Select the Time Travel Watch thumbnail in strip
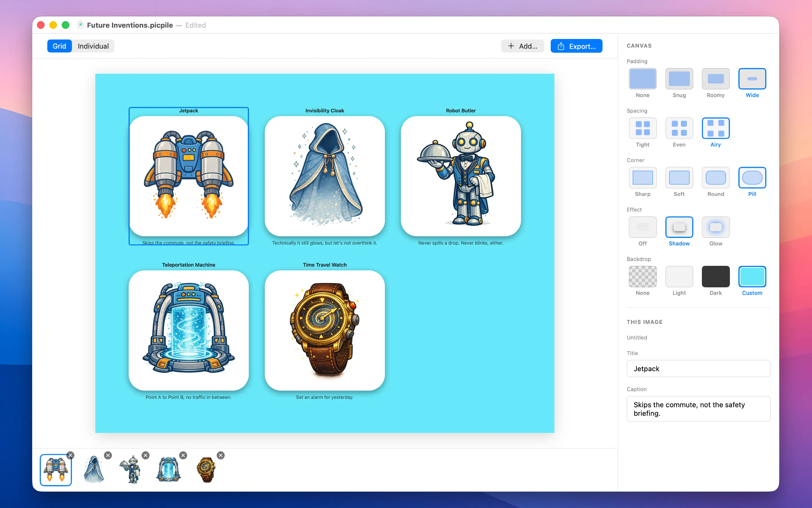 click(x=206, y=470)
